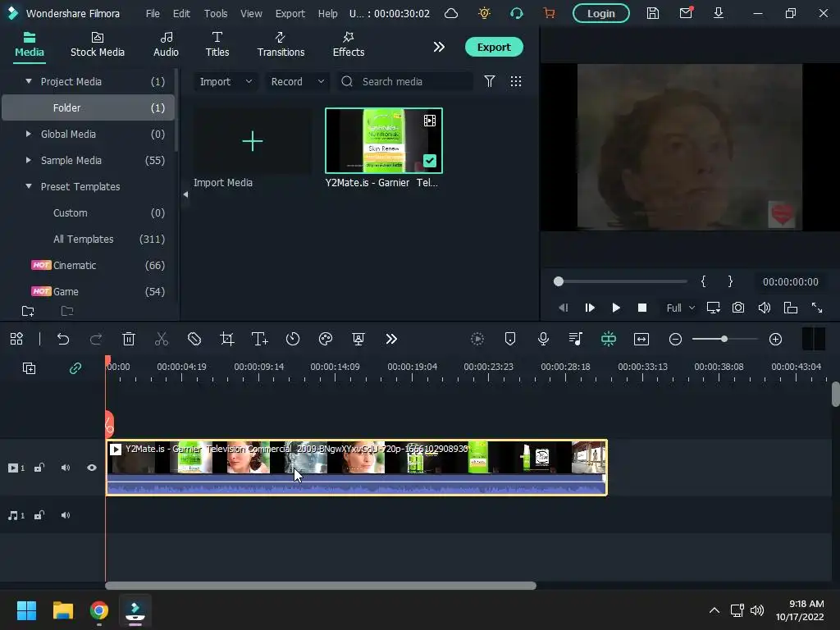The width and height of the screenshot is (840, 630).
Task: Switch to Stock Media tab
Action: coord(98,45)
